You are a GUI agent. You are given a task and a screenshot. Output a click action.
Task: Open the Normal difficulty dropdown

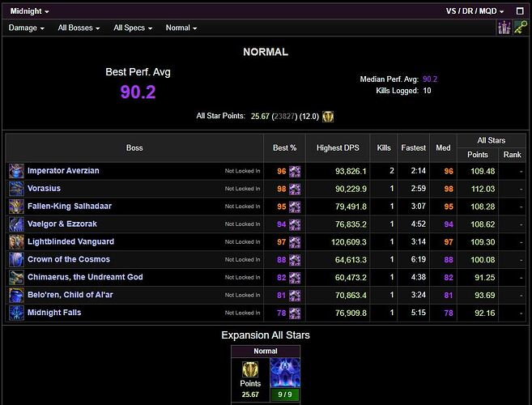click(181, 28)
